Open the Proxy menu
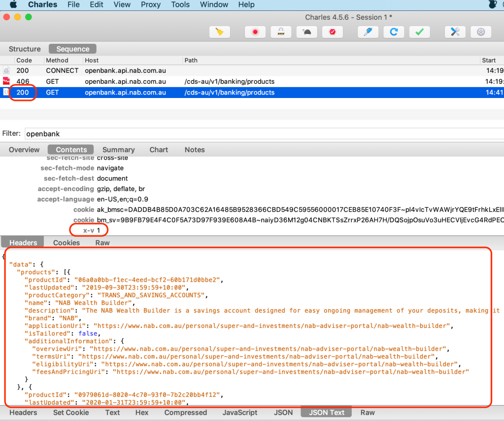The height and width of the screenshot is (421, 504). pyautogui.click(x=150, y=4)
